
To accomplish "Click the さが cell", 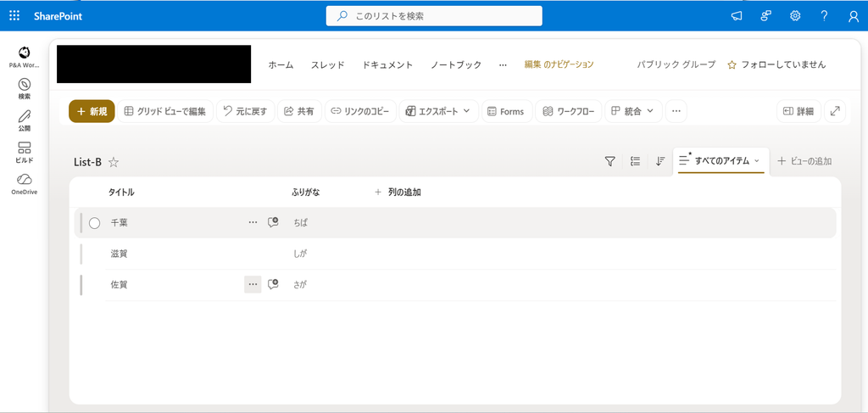I will [x=300, y=285].
